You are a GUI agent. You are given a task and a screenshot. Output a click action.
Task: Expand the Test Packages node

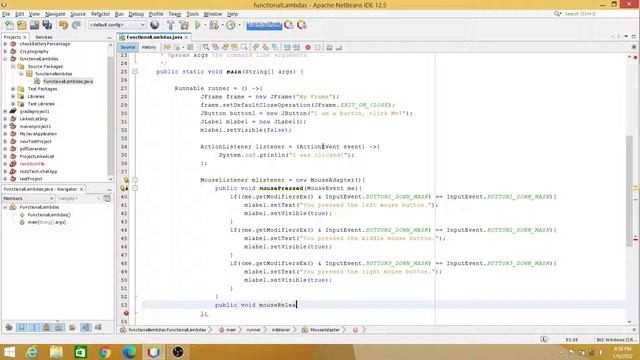pyautogui.click(x=13, y=89)
